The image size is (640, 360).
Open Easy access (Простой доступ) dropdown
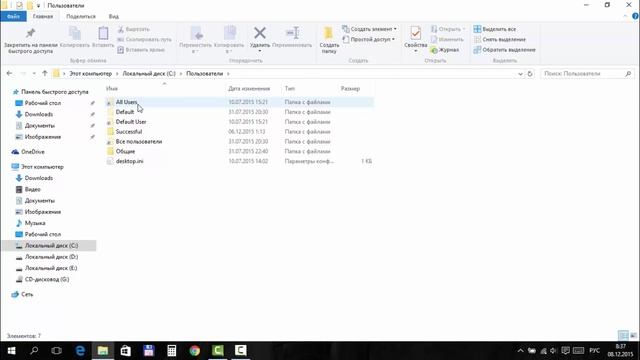click(369, 40)
